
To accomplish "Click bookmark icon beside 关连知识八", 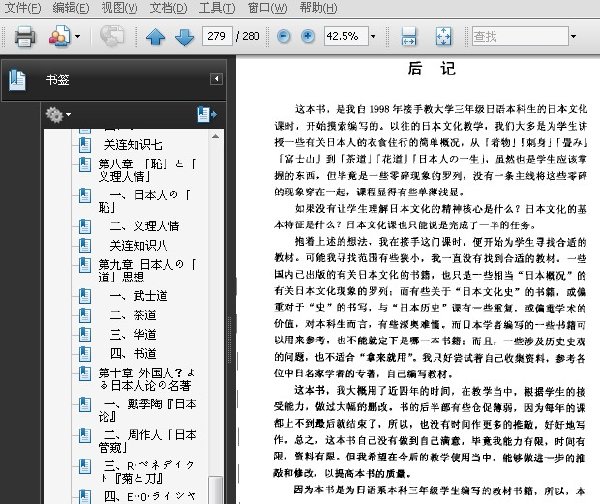I will [85, 245].
